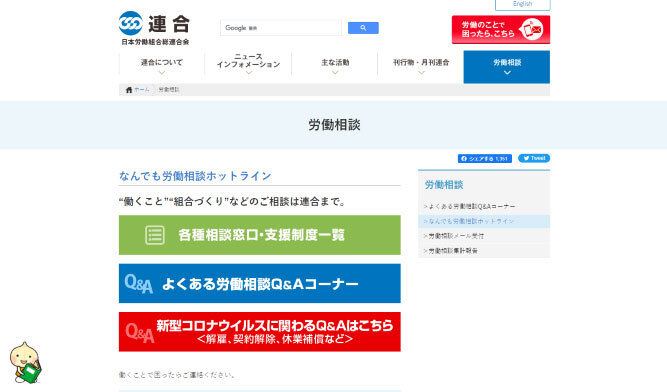Click the Q&A icon in the red banner
This screenshot has height=392, width=667.
tap(140, 333)
